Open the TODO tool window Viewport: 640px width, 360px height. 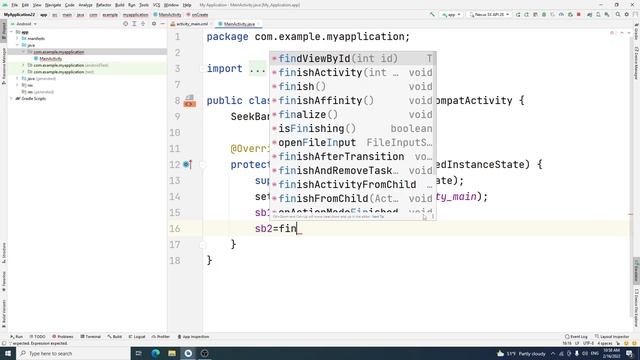38,337
